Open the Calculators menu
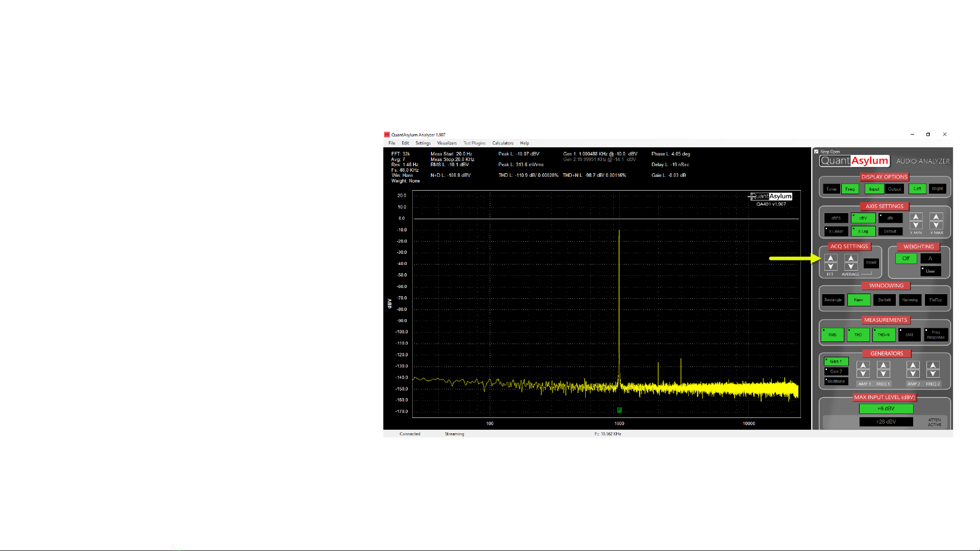The width and height of the screenshot is (980, 551). 502,143
